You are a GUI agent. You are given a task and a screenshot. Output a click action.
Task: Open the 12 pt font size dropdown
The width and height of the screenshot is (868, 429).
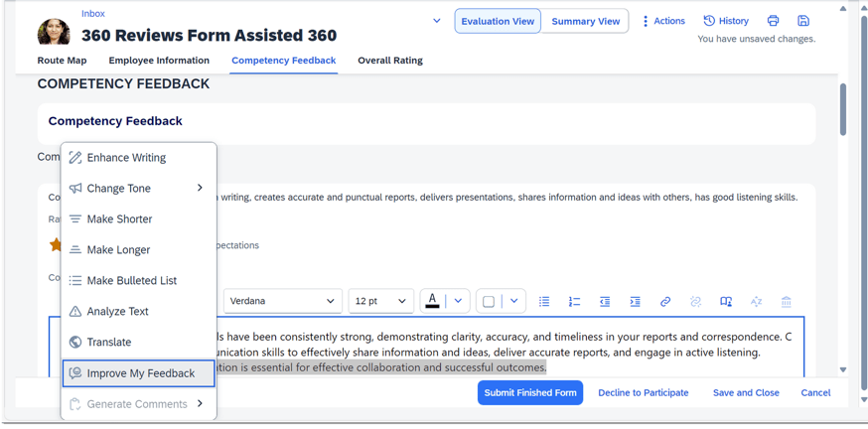point(381,301)
